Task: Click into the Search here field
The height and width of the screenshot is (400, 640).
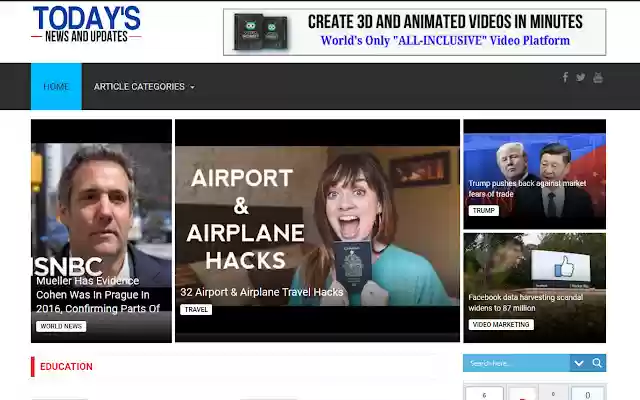Action: pyautogui.click(x=516, y=363)
